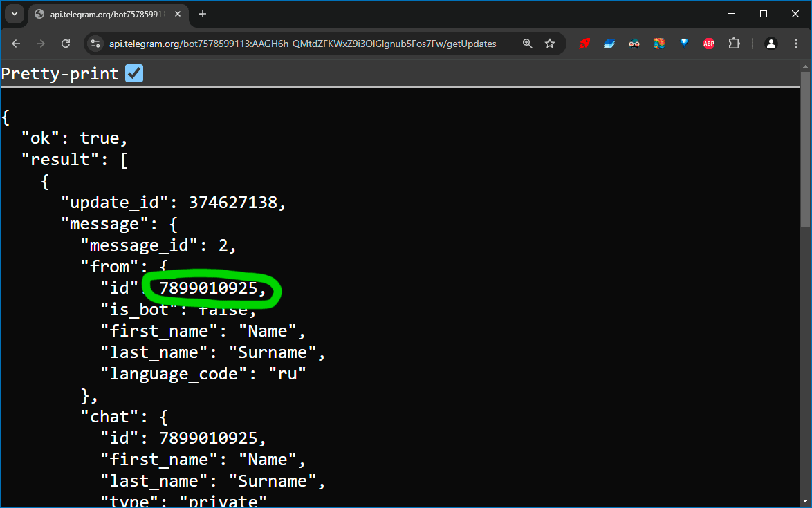
Task: Click the "message_id": 2 line
Action: pyautogui.click(x=158, y=245)
